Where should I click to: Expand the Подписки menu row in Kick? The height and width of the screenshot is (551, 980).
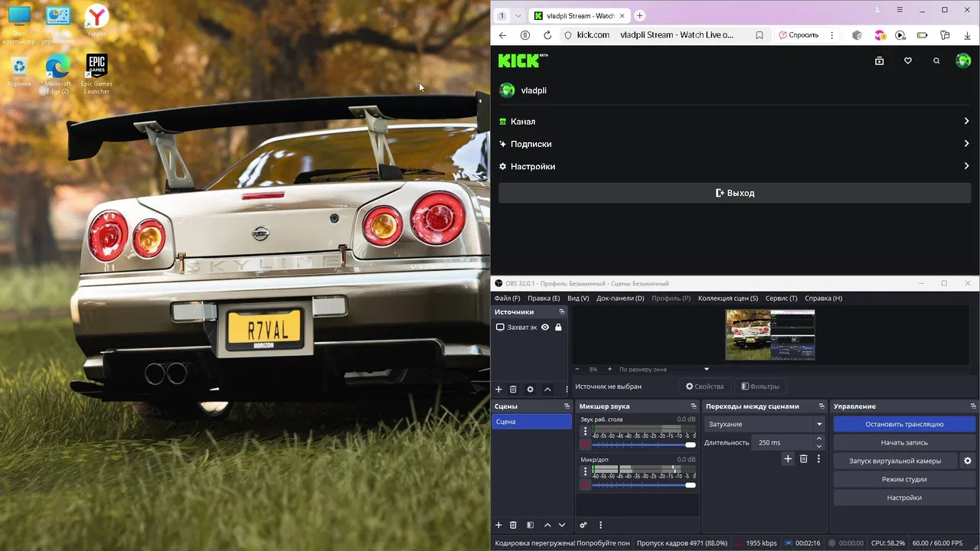(734, 144)
